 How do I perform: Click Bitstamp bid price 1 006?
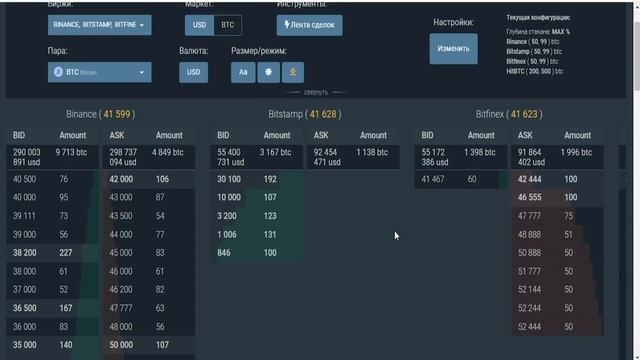tap(227, 235)
